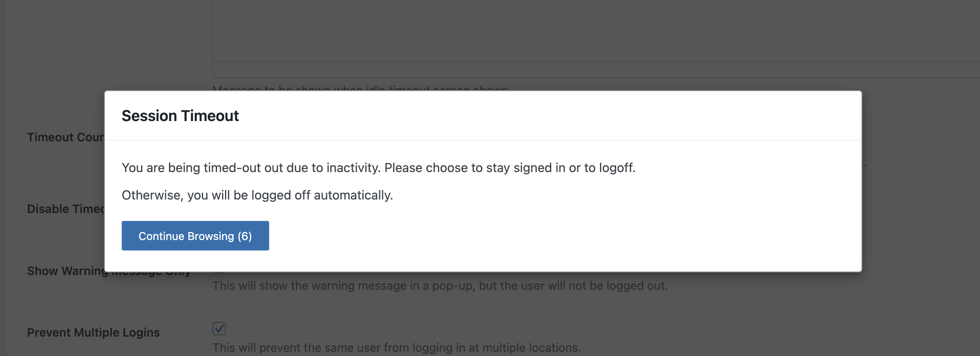
Task: Click the Session Timeout dialog title
Action: pos(180,116)
